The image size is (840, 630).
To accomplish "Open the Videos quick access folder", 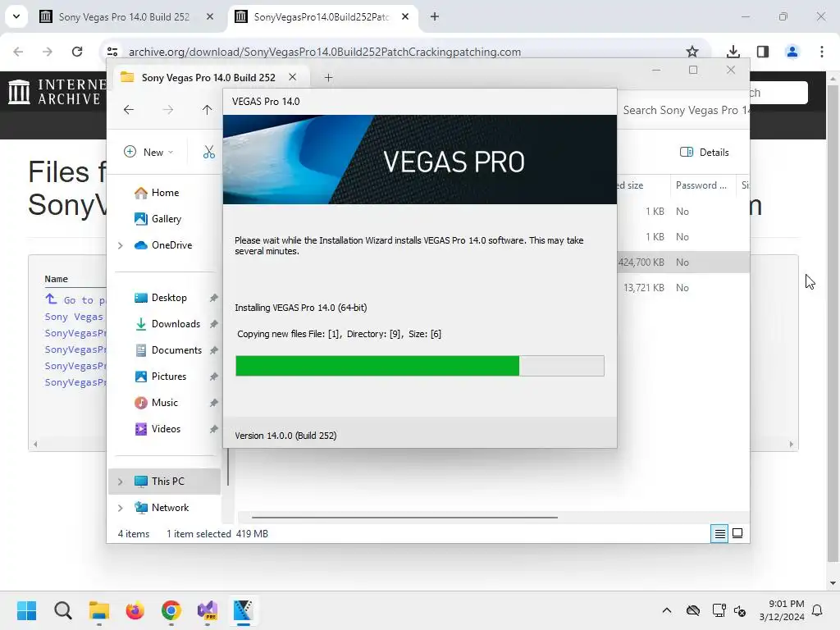I will (157, 428).
